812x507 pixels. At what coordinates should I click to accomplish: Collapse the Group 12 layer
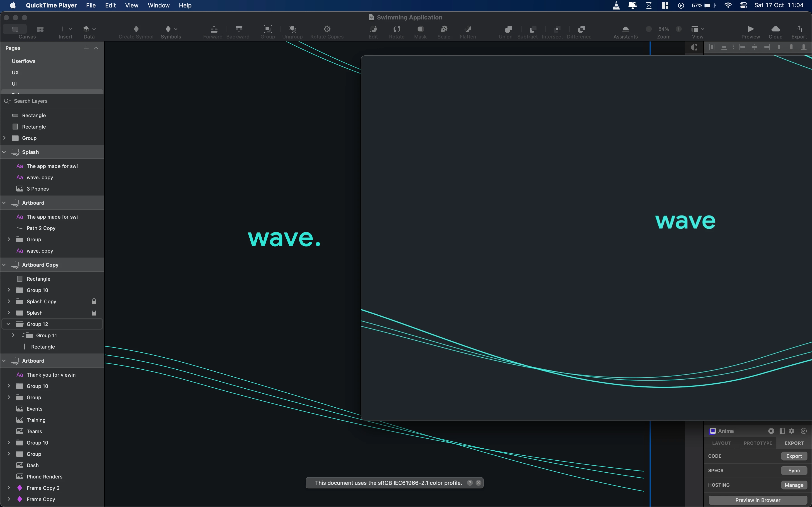(x=9, y=324)
